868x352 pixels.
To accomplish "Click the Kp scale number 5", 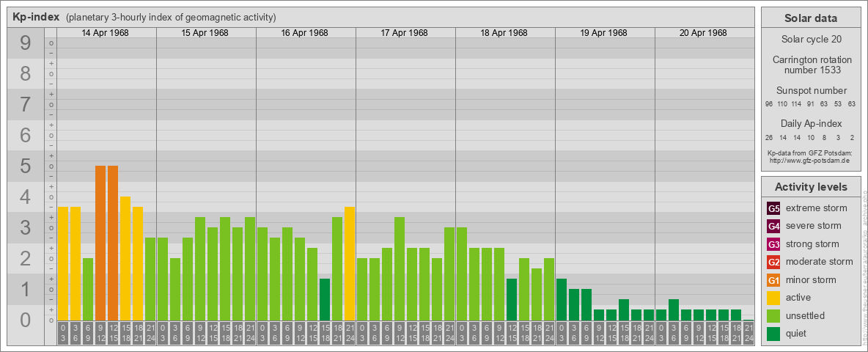I will [25, 166].
